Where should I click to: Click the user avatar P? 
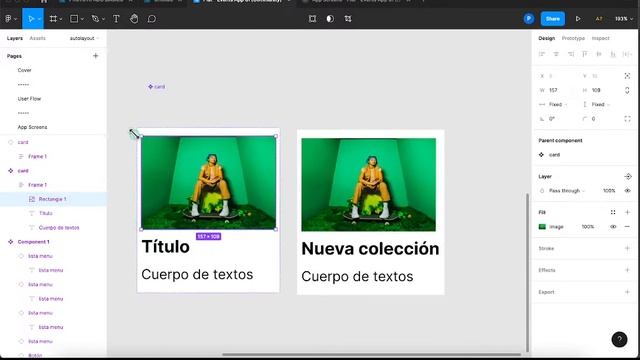529,19
